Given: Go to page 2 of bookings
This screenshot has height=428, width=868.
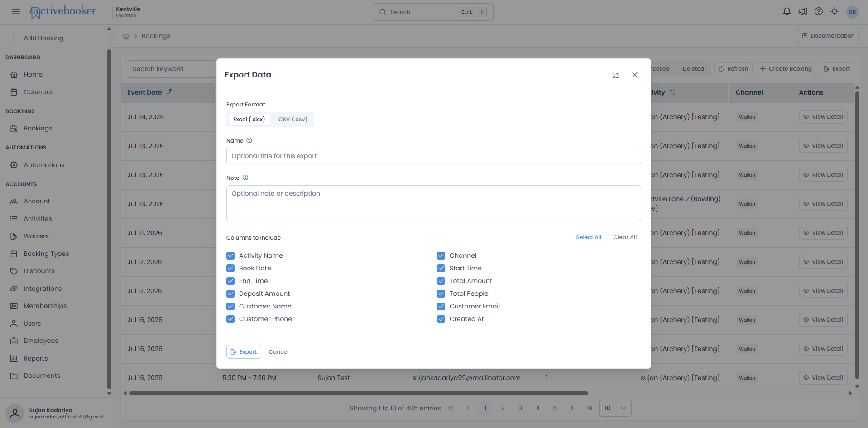Looking at the screenshot, I should click(503, 408).
